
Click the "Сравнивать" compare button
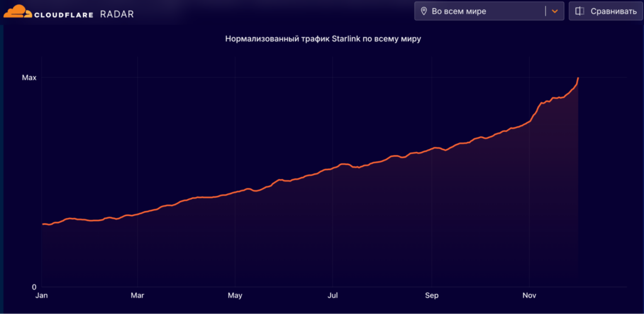(x=606, y=11)
